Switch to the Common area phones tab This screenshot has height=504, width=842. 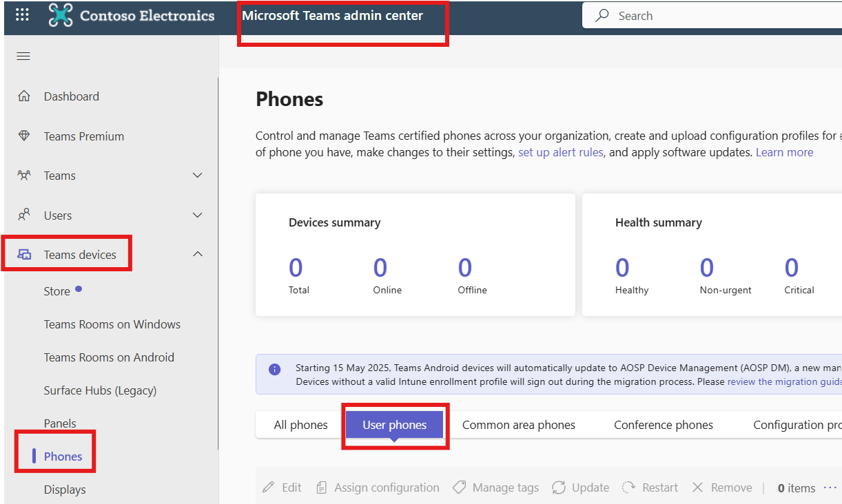tap(519, 425)
